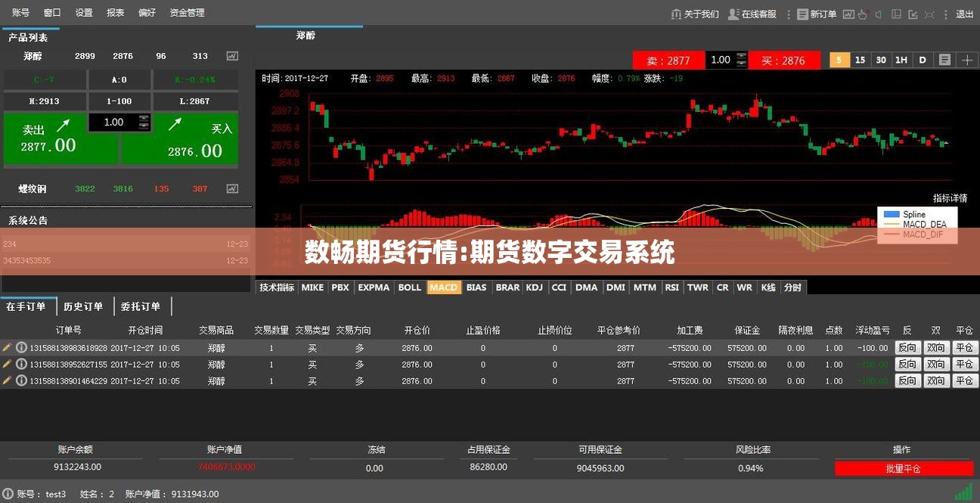Click the one-click trading hand icon
Screen dimensions: 980x503
coord(864,14)
